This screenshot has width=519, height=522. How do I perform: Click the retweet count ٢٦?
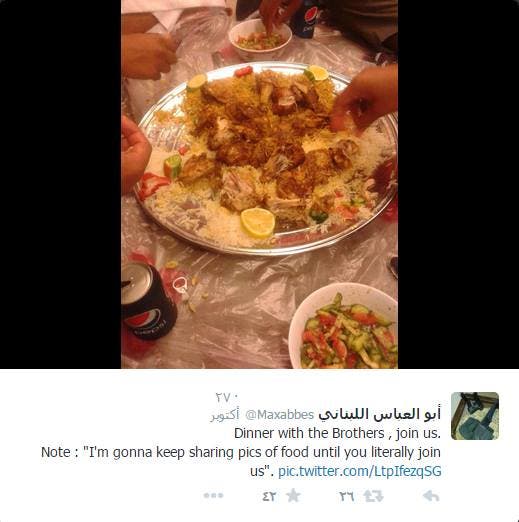pyautogui.click(x=347, y=497)
